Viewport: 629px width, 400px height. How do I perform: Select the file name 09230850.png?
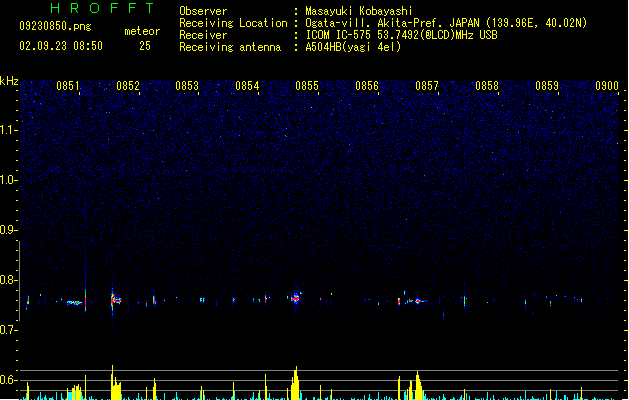pos(55,26)
